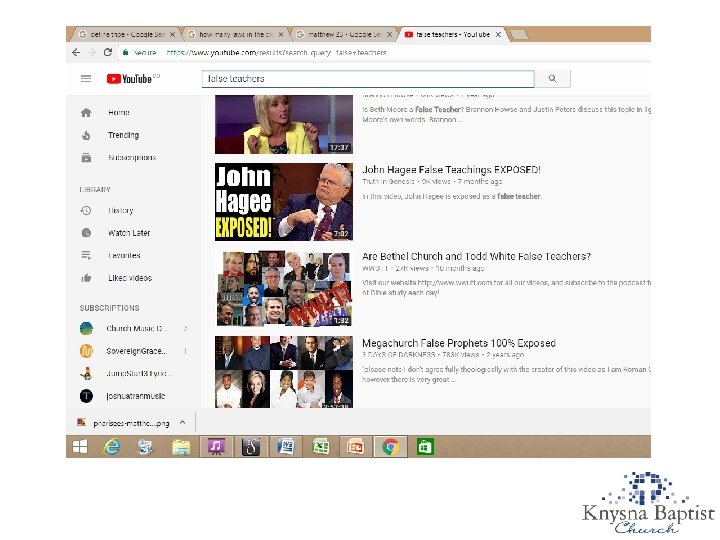Viewport: 720px width, 540px height.
Task: Select the 'false teachers - YouTube' tab
Action: click(x=453, y=34)
